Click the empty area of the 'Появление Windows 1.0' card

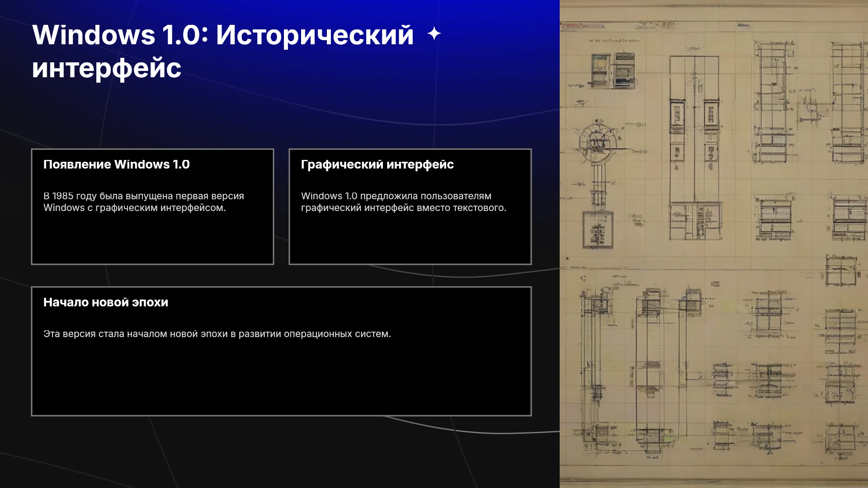click(x=152, y=239)
